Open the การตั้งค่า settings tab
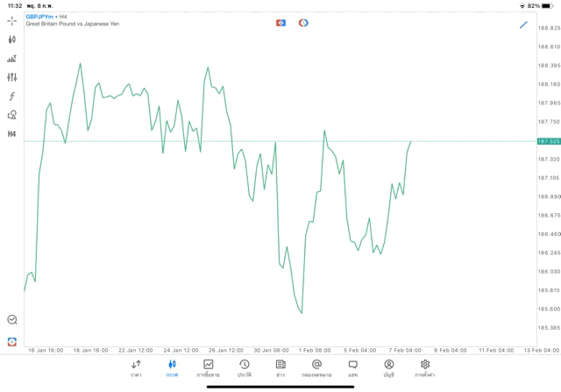561x392 pixels. coord(425,368)
